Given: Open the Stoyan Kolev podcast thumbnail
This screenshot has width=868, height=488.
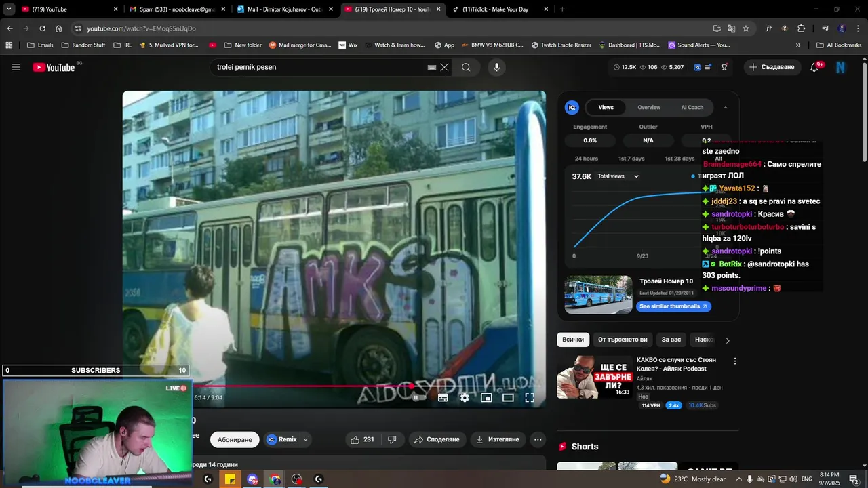Looking at the screenshot, I should [595, 377].
